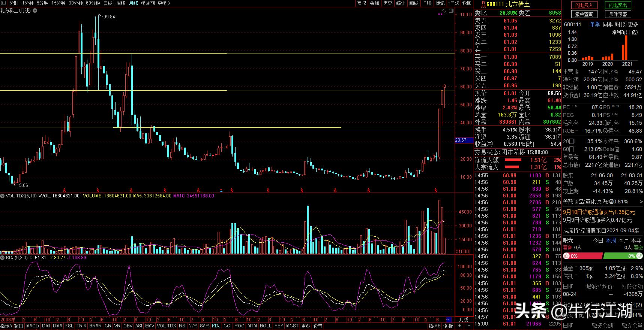Select the MACD indicator tab

click(32, 326)
